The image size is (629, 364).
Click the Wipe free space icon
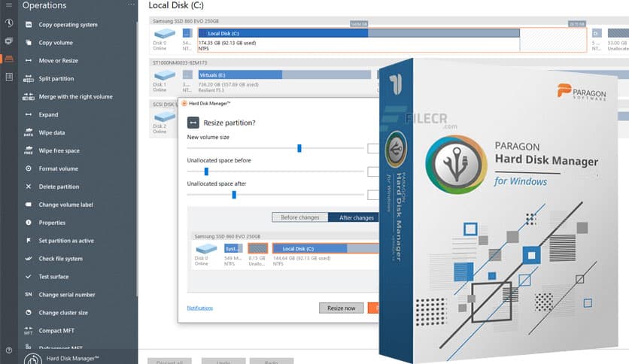[x=29, y=150]
